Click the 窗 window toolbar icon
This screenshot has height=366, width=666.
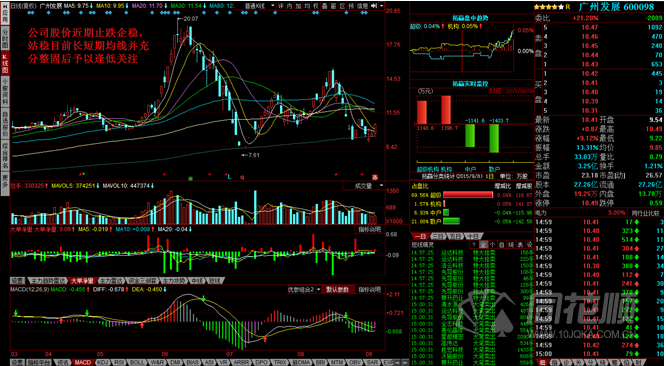pos(333,6)
